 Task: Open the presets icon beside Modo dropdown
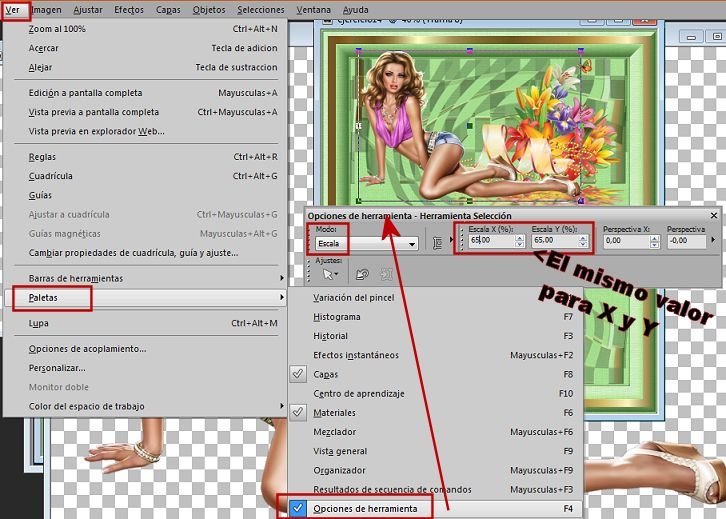tap(437, 243)
